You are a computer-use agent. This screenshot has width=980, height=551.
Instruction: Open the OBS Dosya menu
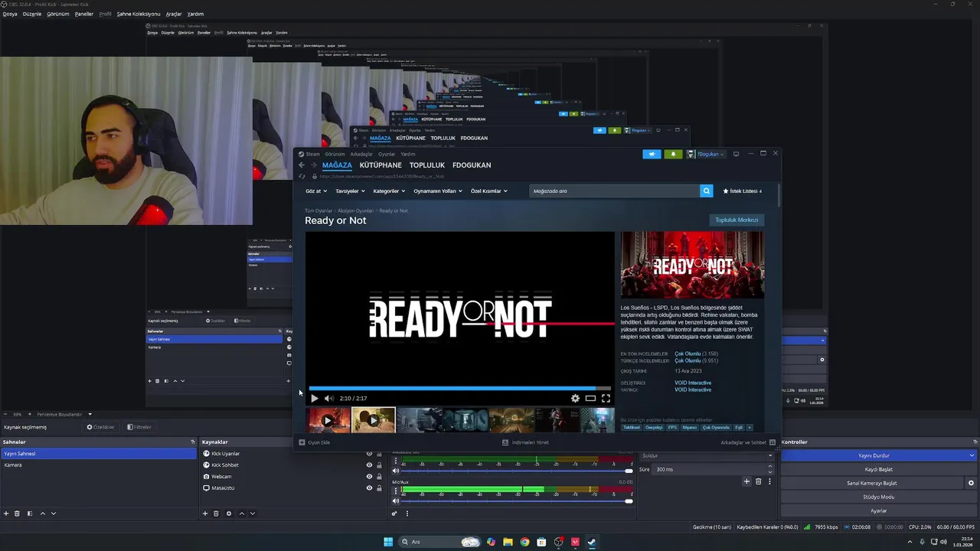(x=9, y=14)
